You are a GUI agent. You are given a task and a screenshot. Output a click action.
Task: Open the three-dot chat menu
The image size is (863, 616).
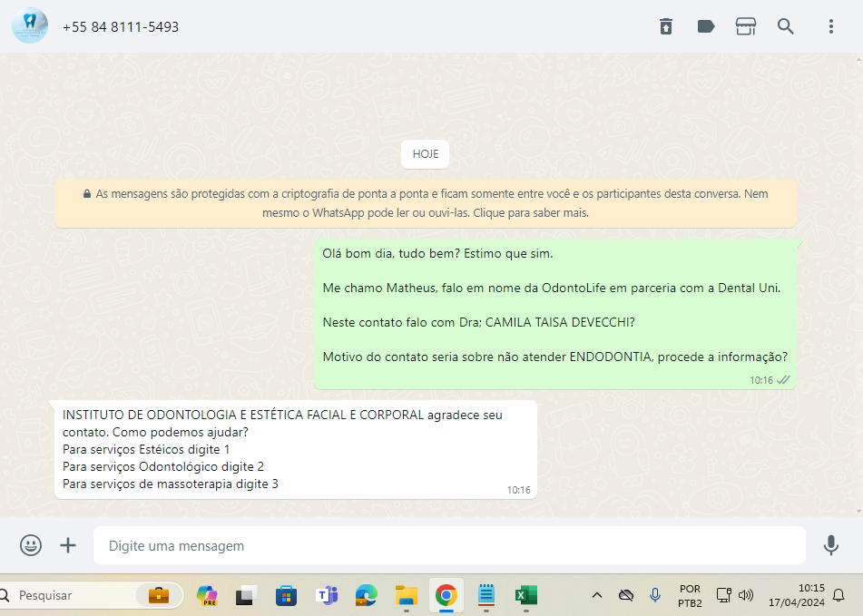tap(831, 26)
